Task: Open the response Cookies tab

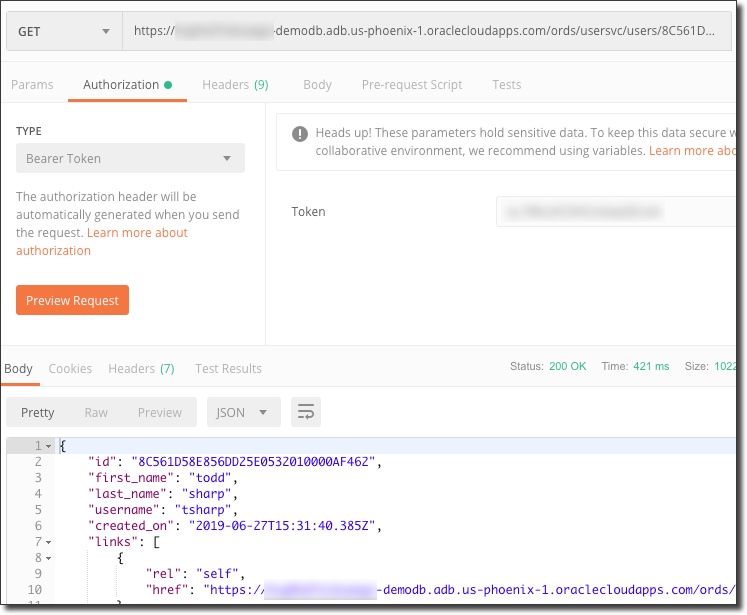Action: pos(70,369)
